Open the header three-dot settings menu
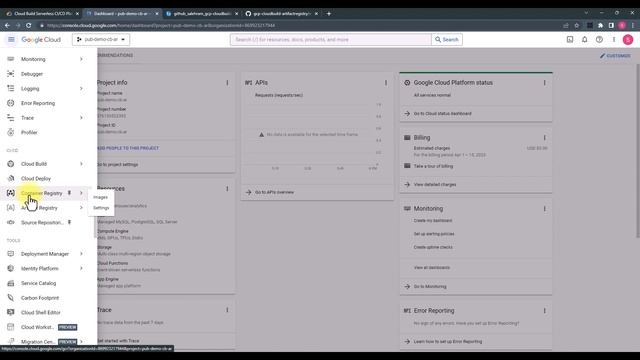This screenshot has height=360, width=640. point(613,40)
